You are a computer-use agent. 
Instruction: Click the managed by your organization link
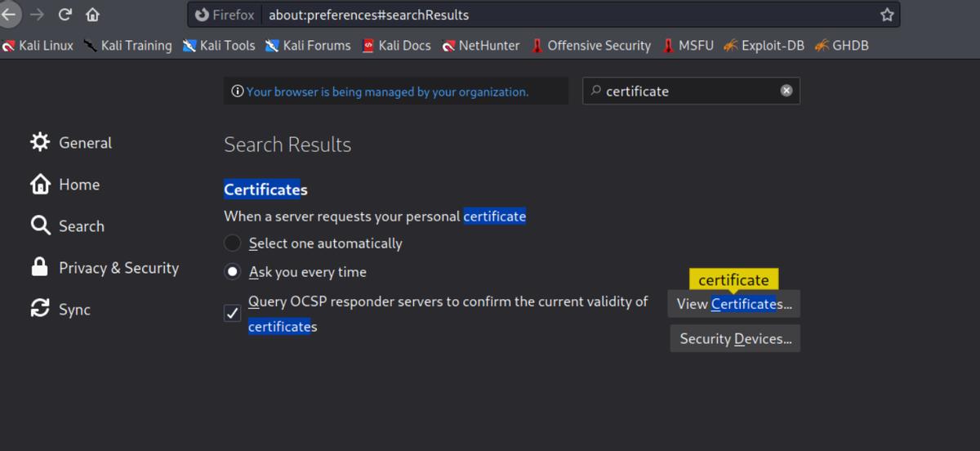[x=387, y=92]
